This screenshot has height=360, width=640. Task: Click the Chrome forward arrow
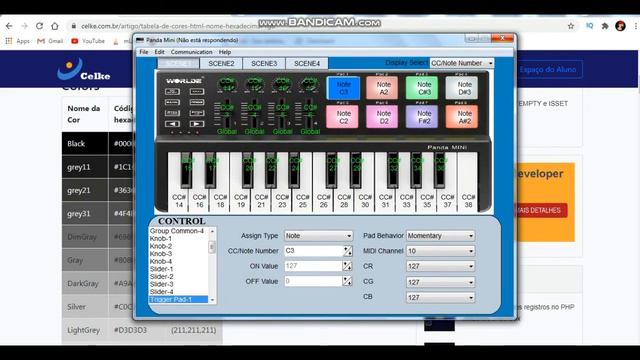[x=24, y=26]
